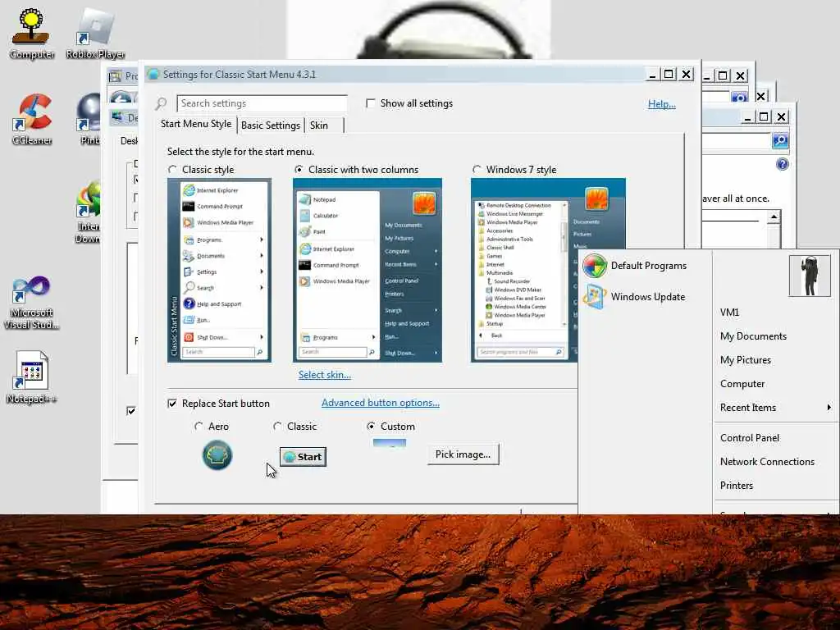This screenshot has width=840, height=630.
Task: Switch to the Basic Settings tab
Action: (x=271, y=126)
